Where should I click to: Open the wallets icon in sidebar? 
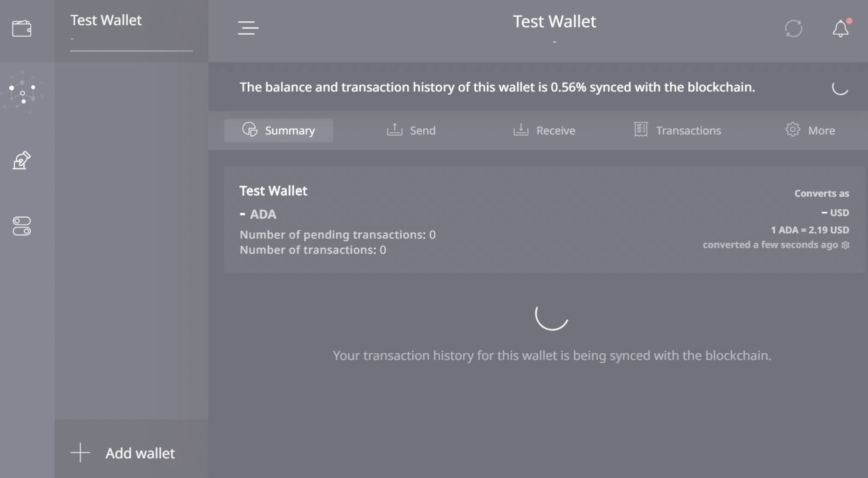pyautogui.click(x=21, y=29)
